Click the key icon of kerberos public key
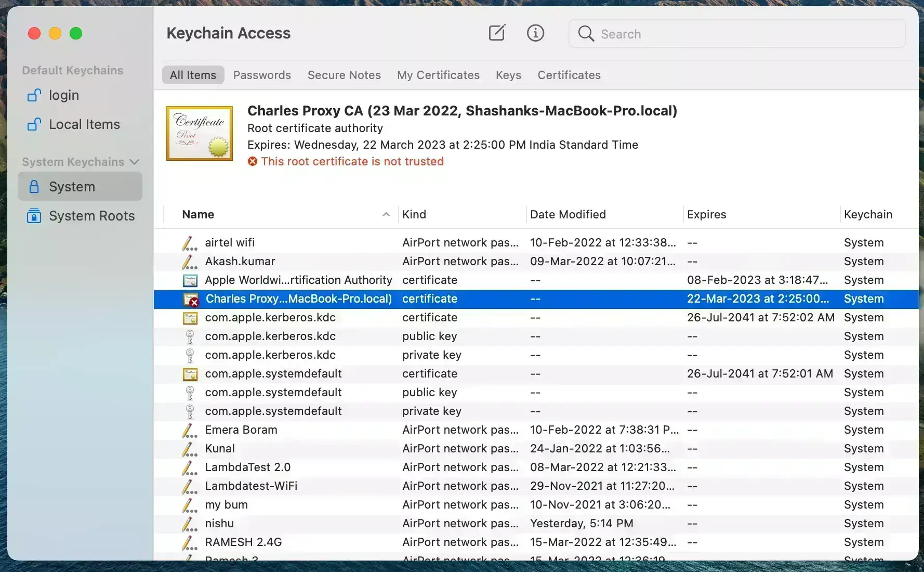 point(190,337)
